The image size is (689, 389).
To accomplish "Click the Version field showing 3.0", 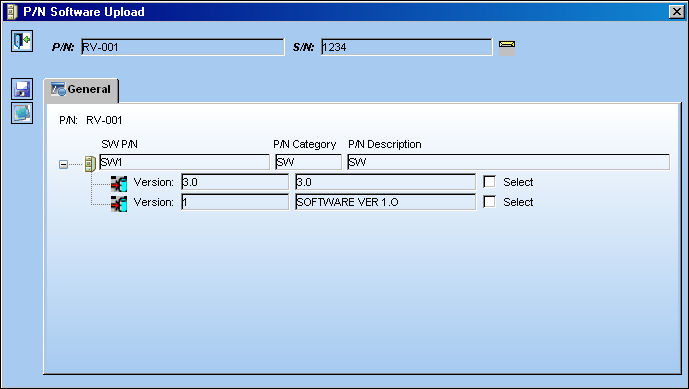I will pos(235,182).
